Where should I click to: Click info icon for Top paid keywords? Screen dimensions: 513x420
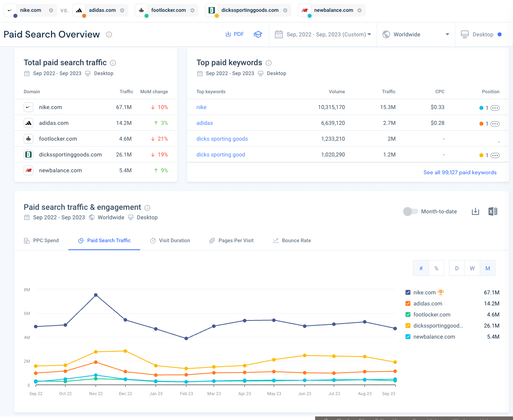click(269, 63)
